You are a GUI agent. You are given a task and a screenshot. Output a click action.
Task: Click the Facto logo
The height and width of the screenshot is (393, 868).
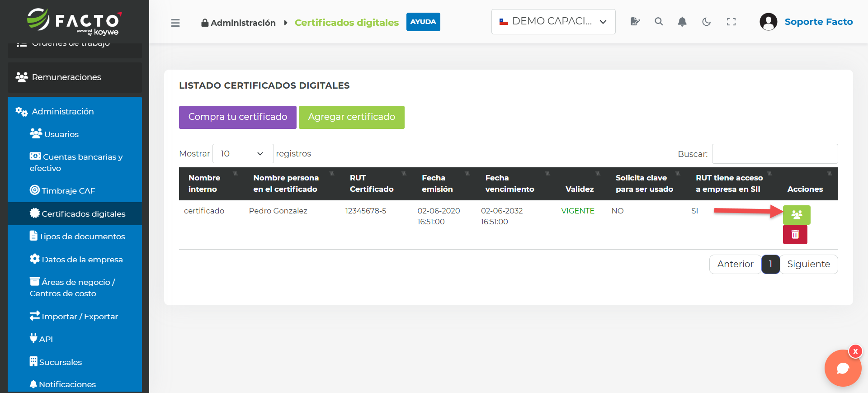[x=75, y=21]
